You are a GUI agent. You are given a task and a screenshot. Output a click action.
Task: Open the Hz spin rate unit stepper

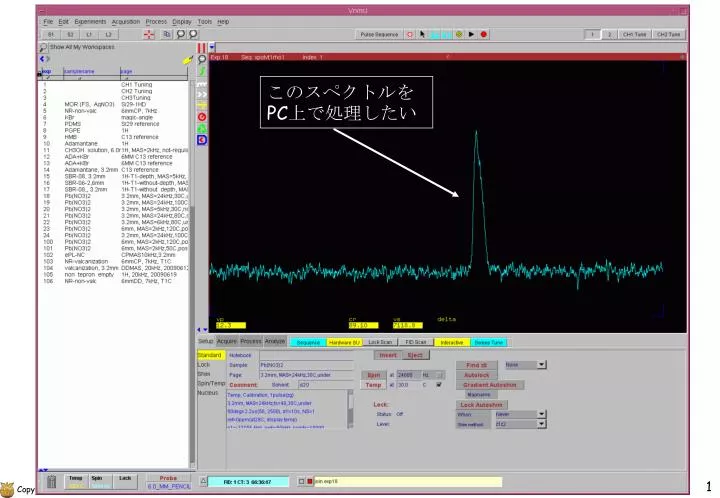coord(441,375)
